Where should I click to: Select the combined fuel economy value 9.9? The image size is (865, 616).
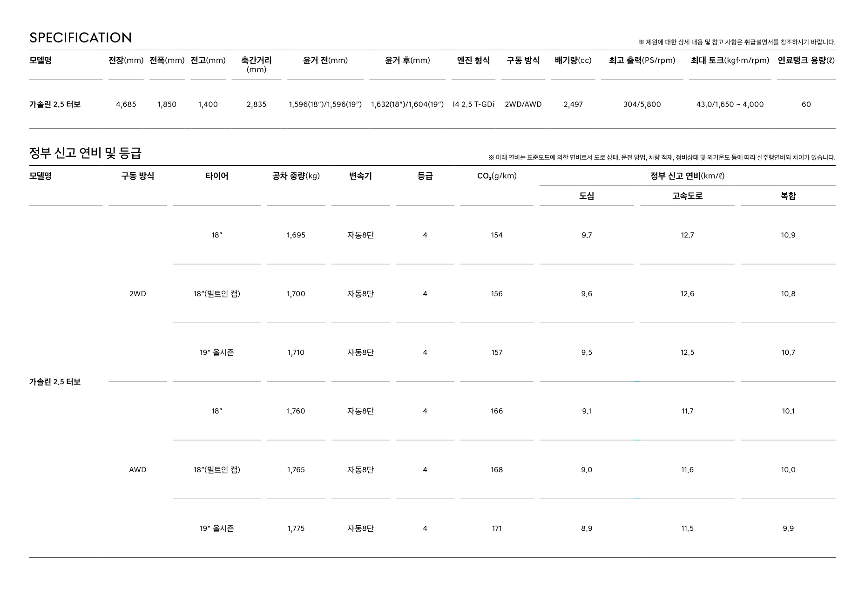click(x=788, y=528)
